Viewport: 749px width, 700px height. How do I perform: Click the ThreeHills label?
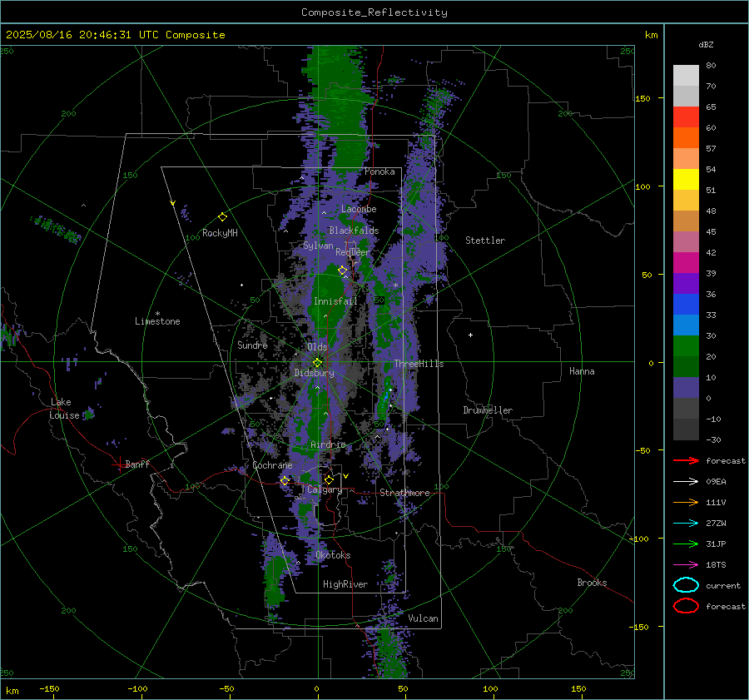click(x=419, y=364)
